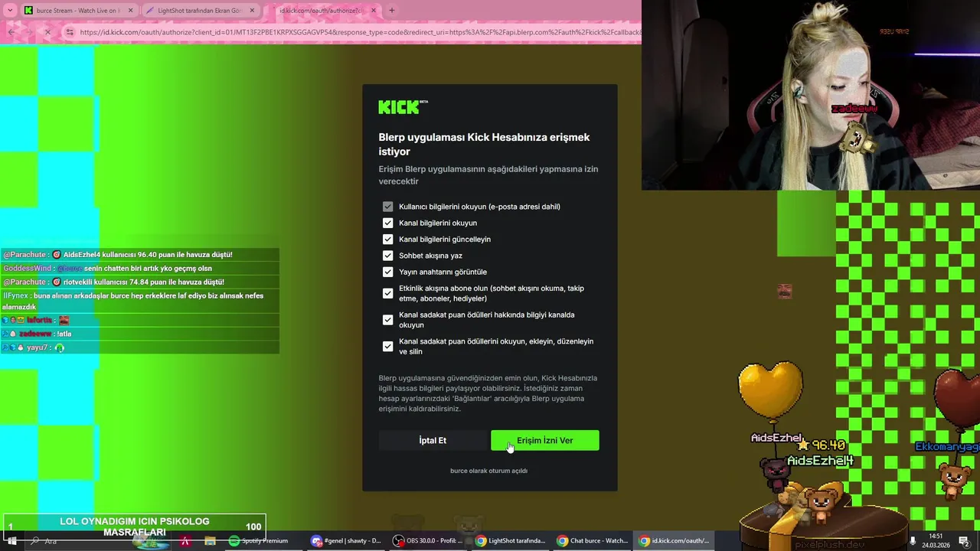Click the yellow heart balloon

tap(770, 389)
